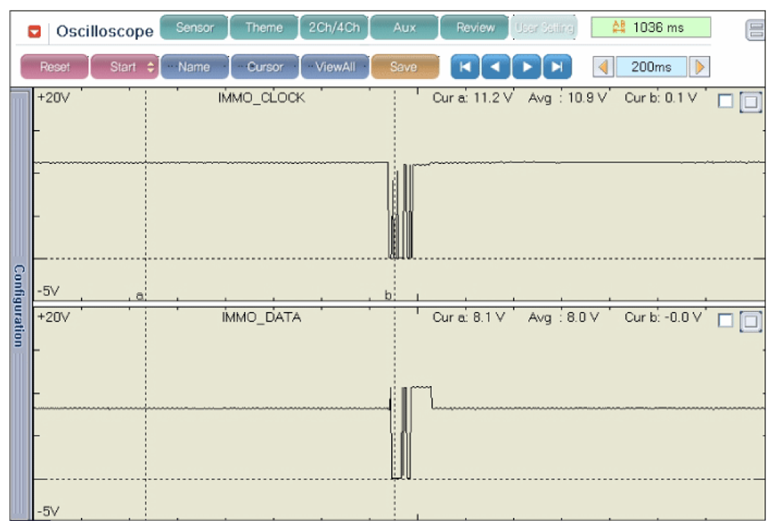
Task: Open the Sensor tab
Action: [194, 27]
